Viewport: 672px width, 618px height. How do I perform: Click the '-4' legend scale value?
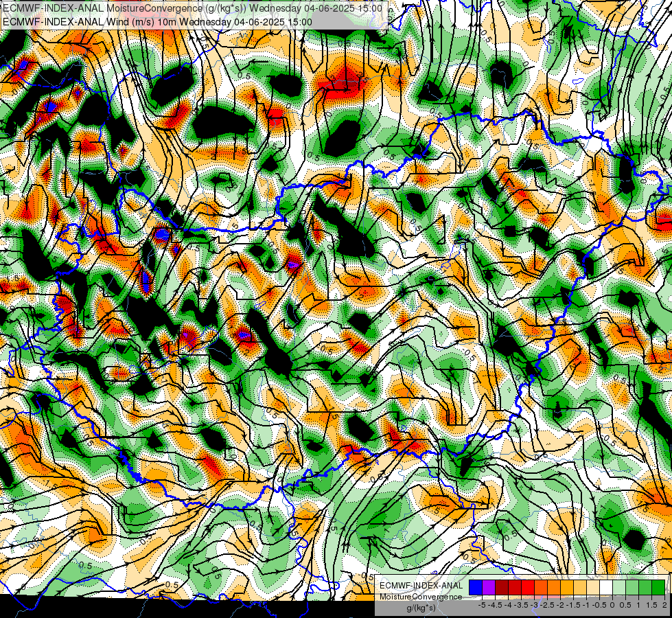coord(508,605)
